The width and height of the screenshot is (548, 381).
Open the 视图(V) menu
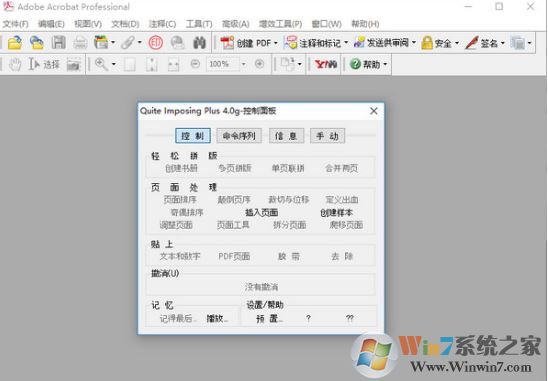coord(88,24)
